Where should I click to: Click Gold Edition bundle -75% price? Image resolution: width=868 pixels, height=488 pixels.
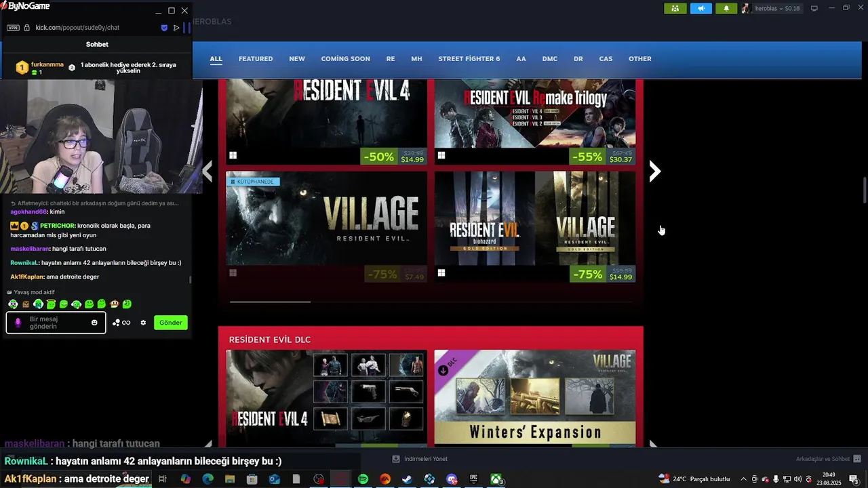pos(602,274)
